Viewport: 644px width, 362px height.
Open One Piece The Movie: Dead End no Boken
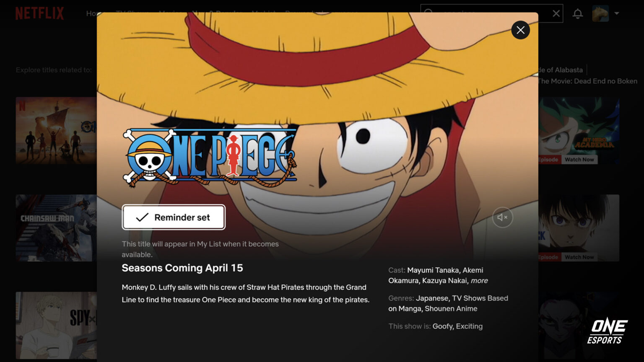587,81
